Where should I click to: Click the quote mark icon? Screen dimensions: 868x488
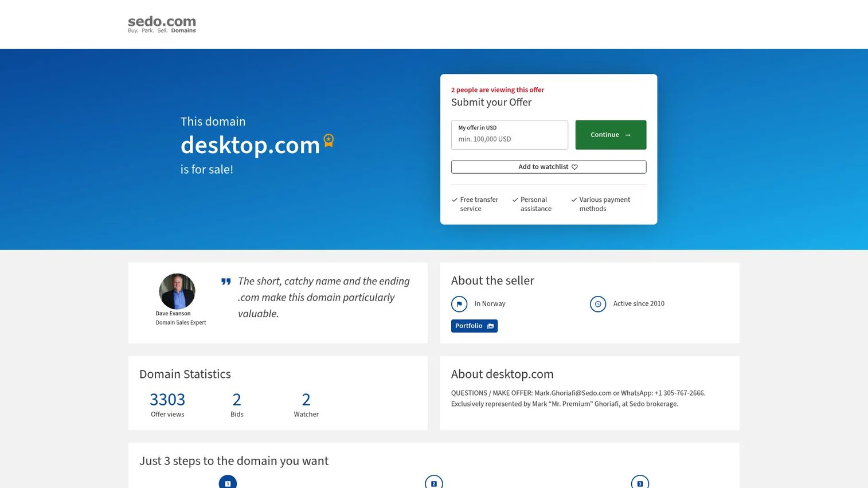pyautogui.click(x=226, y=282)
